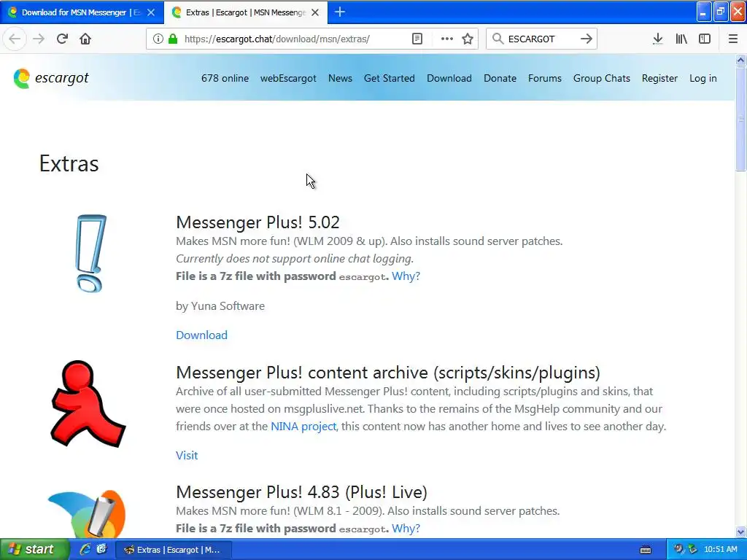Go to the News page
747x560 pixels.
coord(340,78)
